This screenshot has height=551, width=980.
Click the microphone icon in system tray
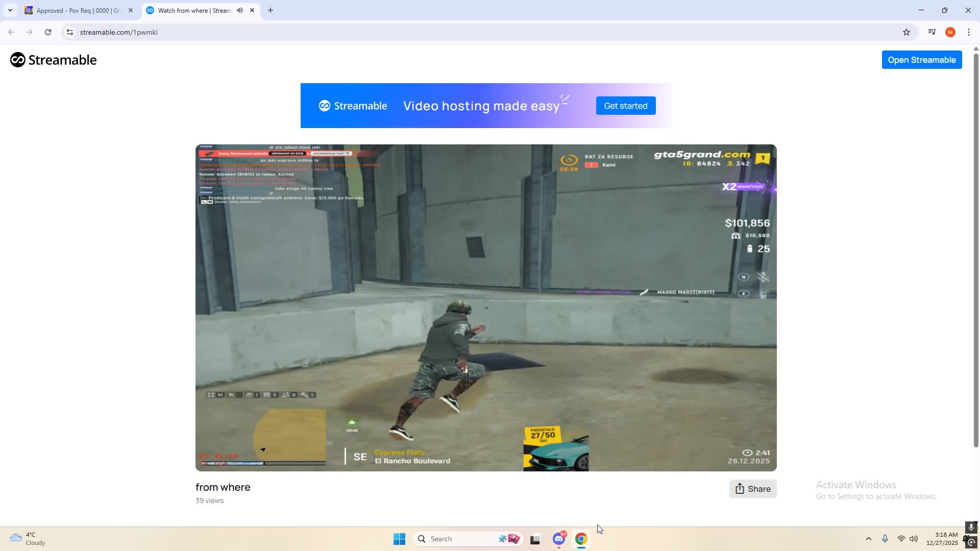[886, 539]
